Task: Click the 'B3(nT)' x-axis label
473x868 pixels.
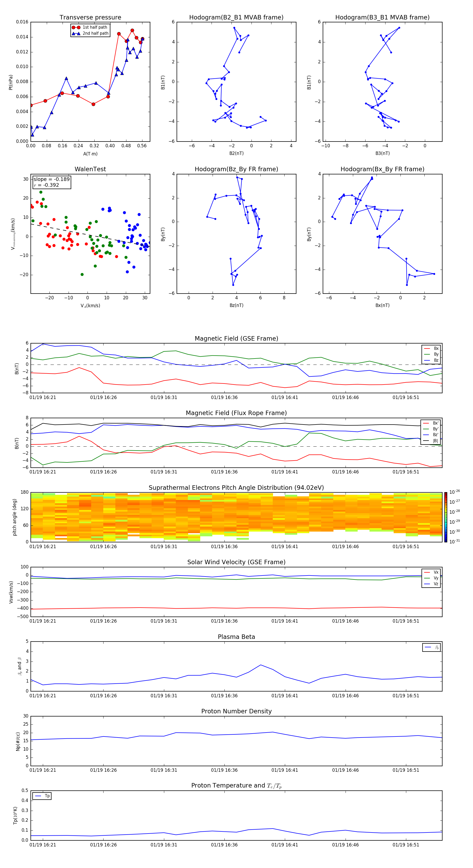Action: click(x=382, y=153)
